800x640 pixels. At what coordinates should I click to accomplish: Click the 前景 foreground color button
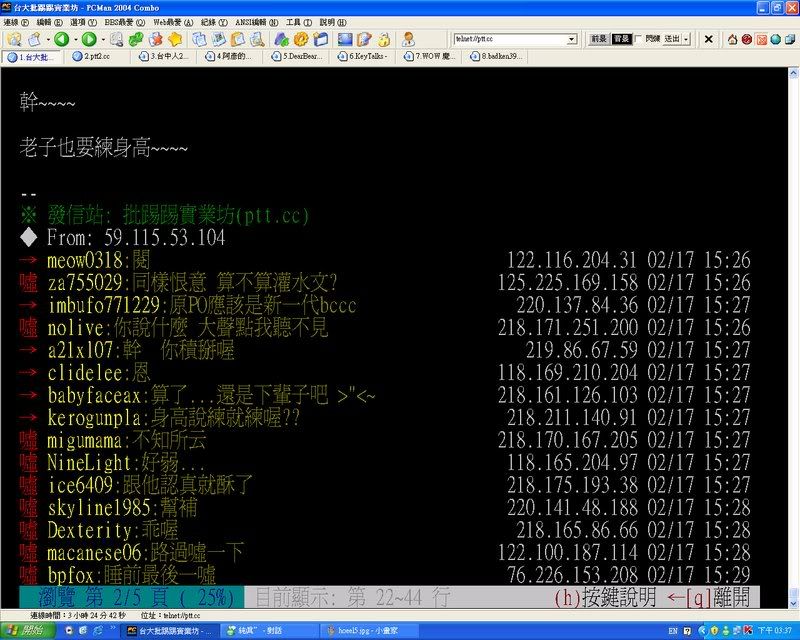click(x=598, y=39)
